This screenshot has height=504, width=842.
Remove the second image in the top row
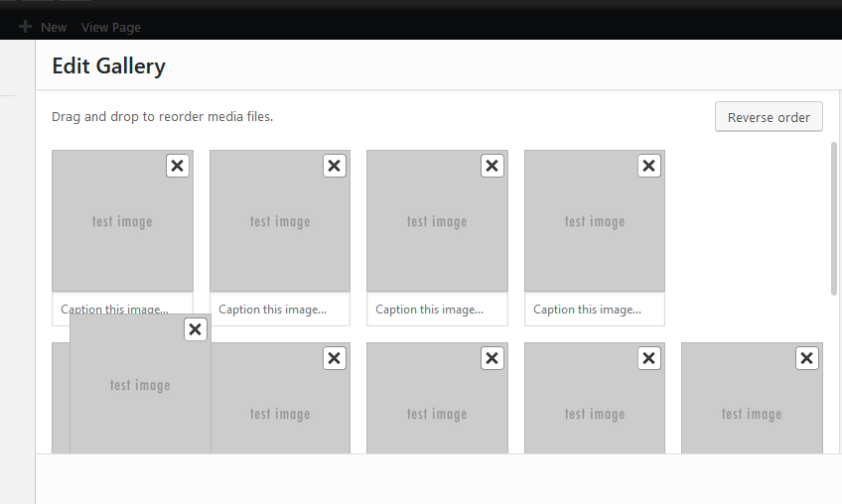click(334, 166)
